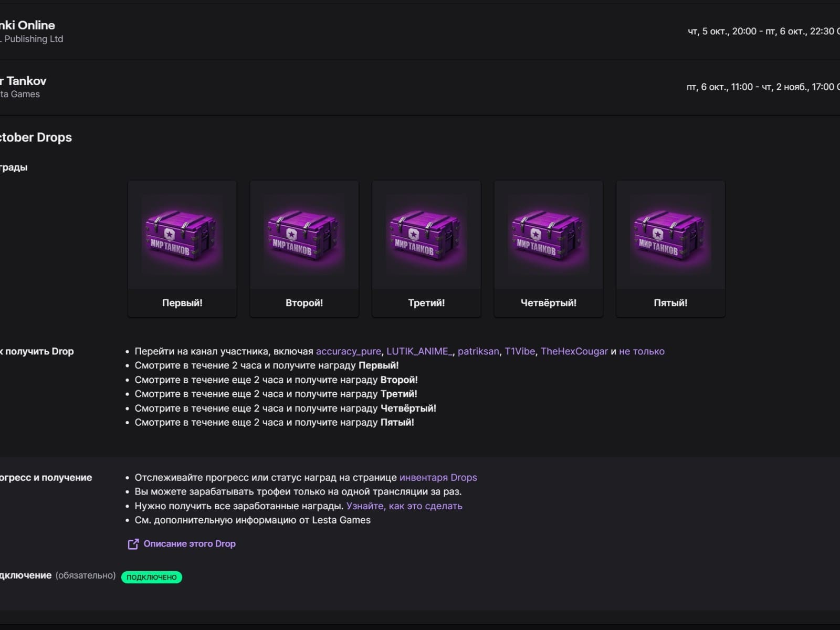Collapse the October Drops campaign header
The height and width of the screenshot is (630, 840).
point(36,138)
